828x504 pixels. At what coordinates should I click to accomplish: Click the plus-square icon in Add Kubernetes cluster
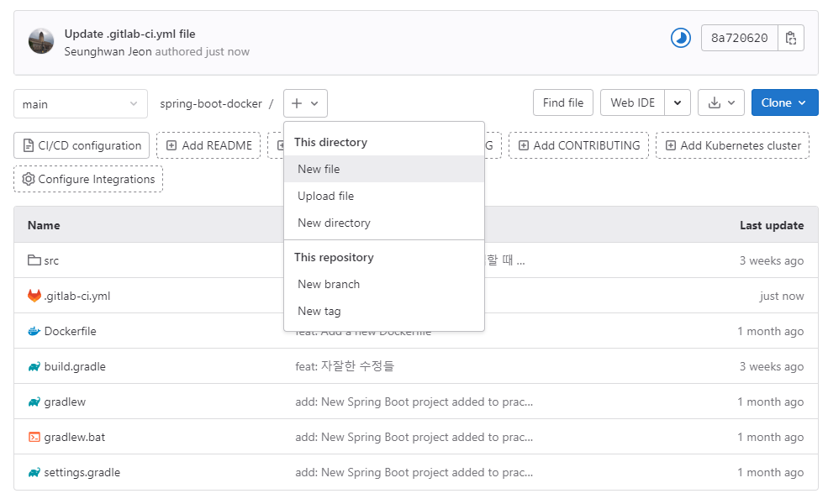click(671, 145)
